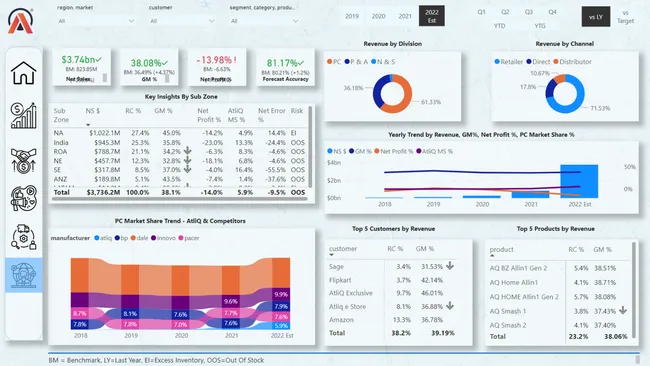Image resolution: width=650 pixels, height=366 pixels.
Task: Click the Key Insights table vertical scrollbar
Action: coord(310,146)
